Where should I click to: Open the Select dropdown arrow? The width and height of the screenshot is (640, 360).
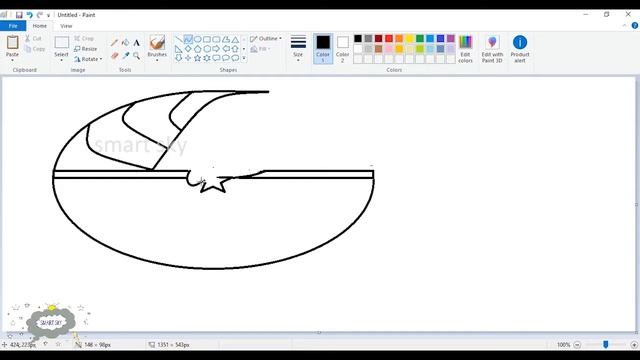tap(61, 60)
